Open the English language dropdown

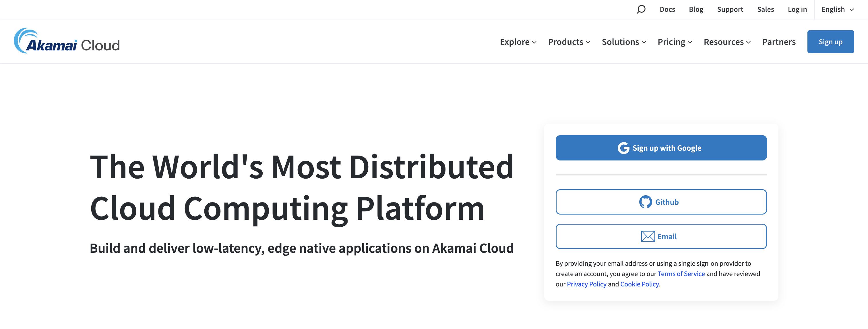[x=837, y=9]
